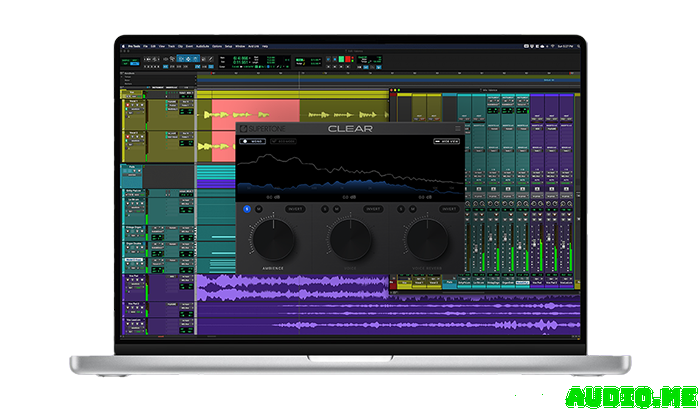Select Slip edit mode
This screenshot has height=410, width=700.
125,64
